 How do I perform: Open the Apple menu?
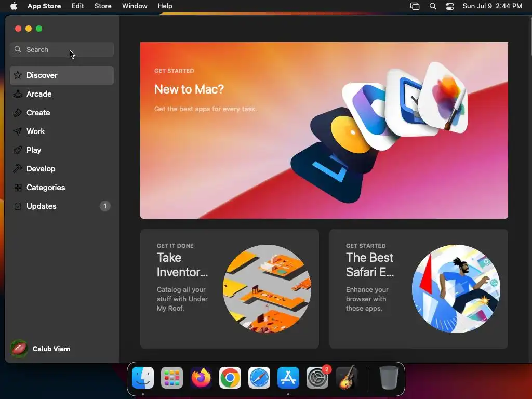14,6
